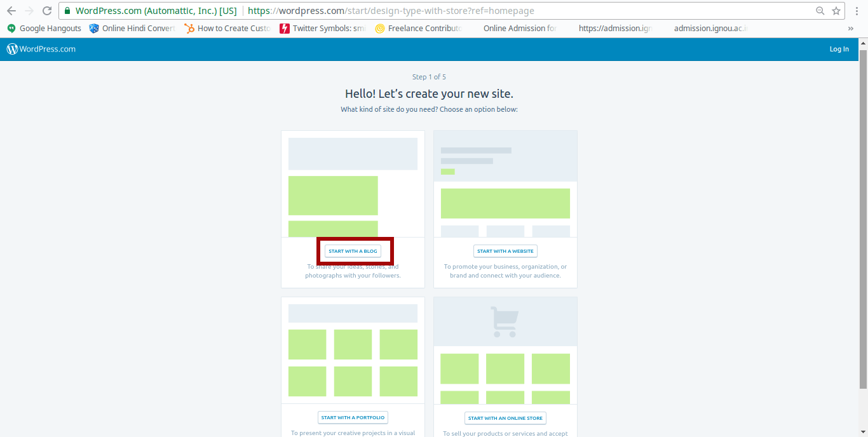Open Online Hindi Converter bookmark
868x437 pixels.
point(132,28)
